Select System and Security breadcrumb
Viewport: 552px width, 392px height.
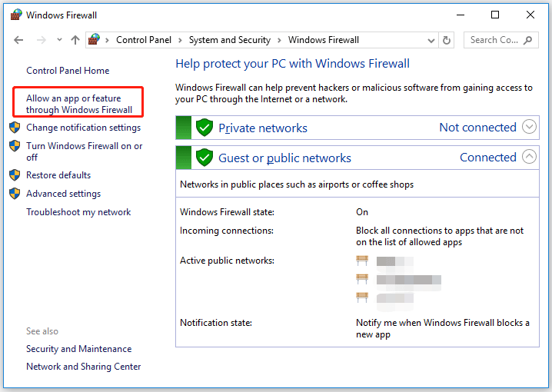230,40
